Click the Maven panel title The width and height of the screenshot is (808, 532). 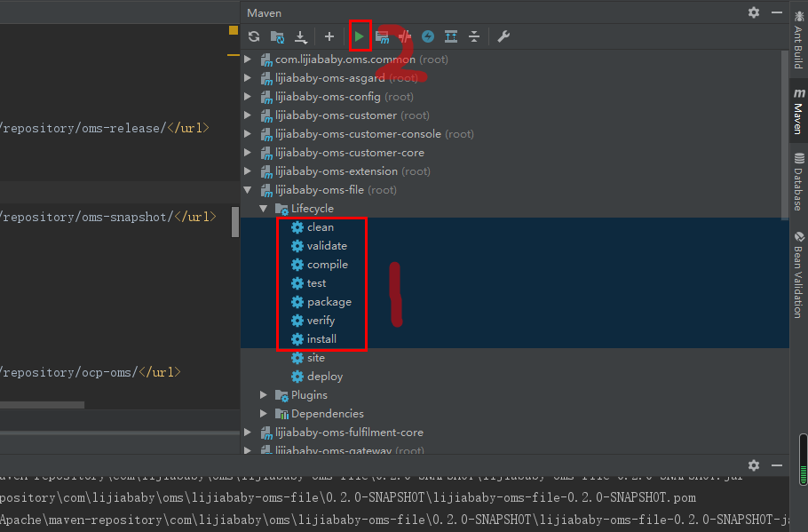coord(264,13)
